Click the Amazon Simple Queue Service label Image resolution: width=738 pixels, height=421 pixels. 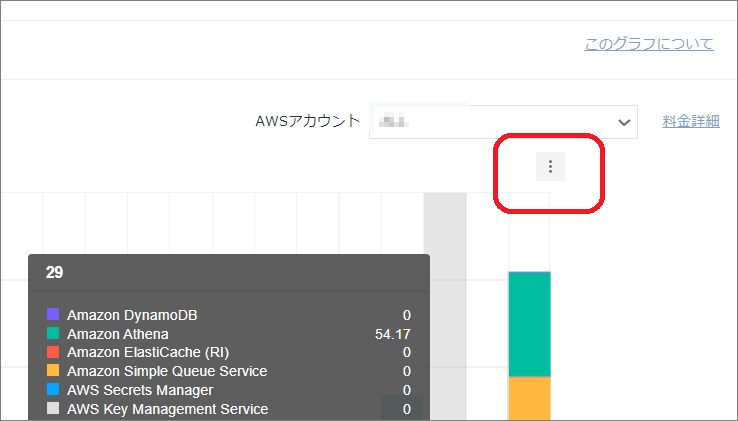coord(167,371)
